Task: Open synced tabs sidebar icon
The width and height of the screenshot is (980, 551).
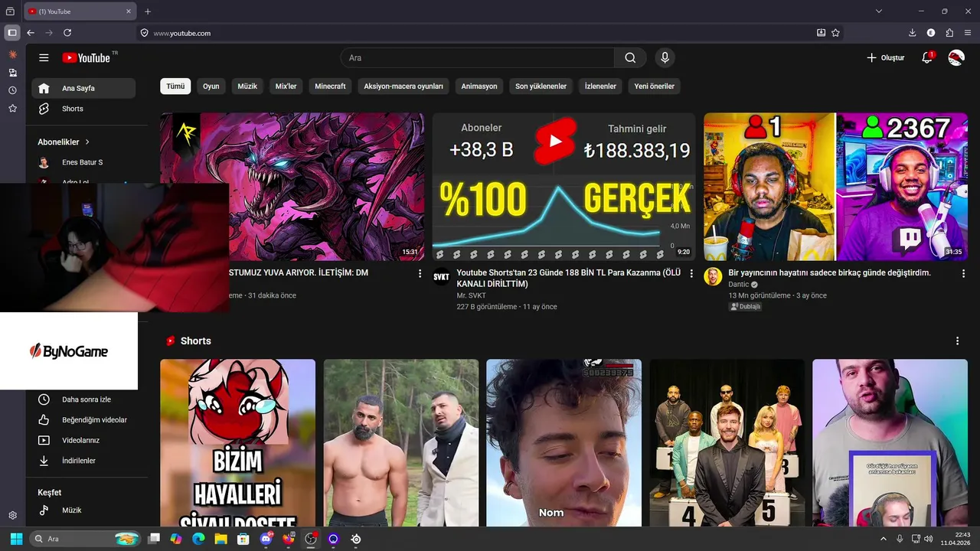Action: tap(12, 73)
